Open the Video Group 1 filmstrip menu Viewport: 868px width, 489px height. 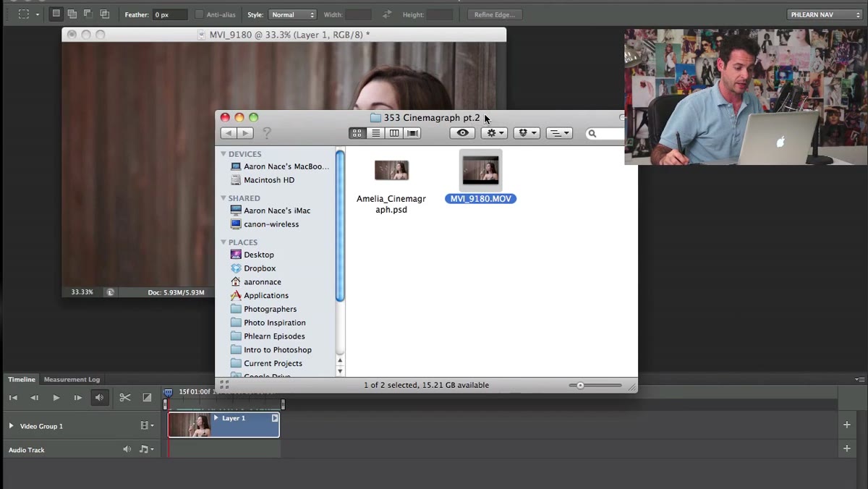point(146,425)
